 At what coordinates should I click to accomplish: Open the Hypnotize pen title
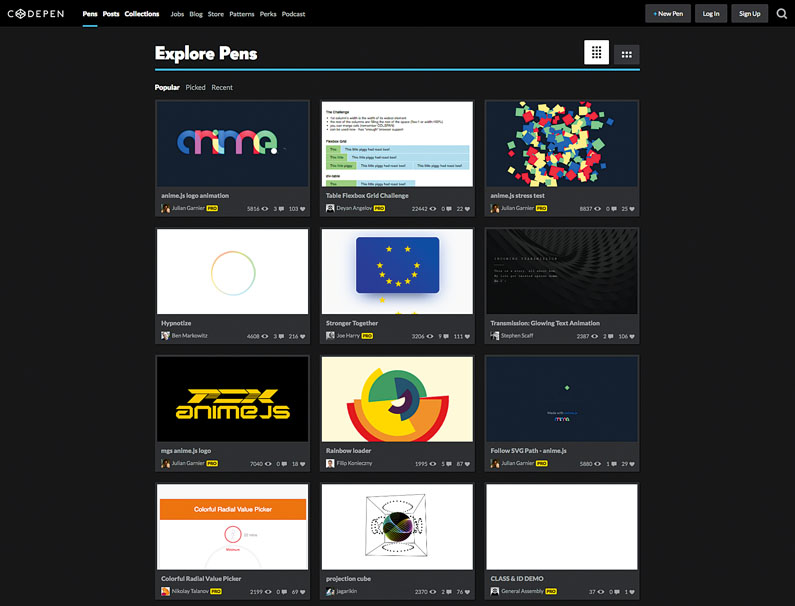pos(176,323)
